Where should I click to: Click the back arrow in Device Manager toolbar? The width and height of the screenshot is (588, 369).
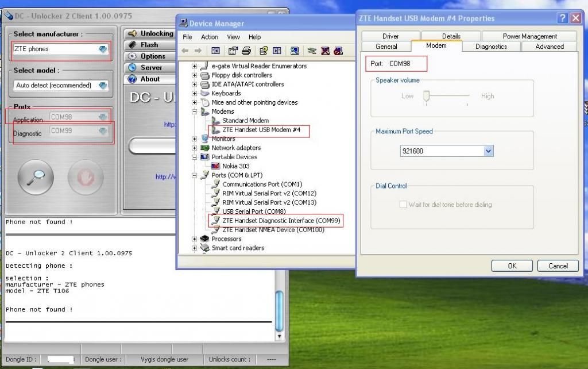185,51
